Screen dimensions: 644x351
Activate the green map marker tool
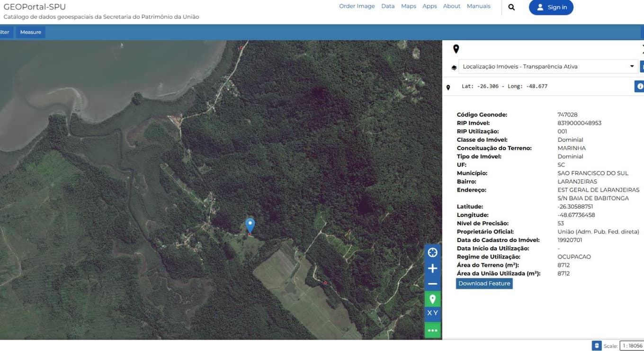(432, 299)
